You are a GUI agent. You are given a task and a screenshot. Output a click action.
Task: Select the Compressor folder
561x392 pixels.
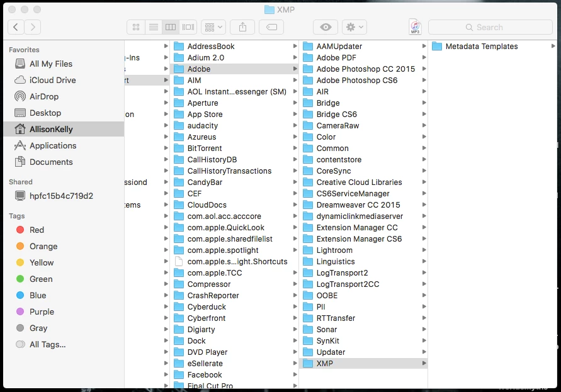tap(234, 284)
